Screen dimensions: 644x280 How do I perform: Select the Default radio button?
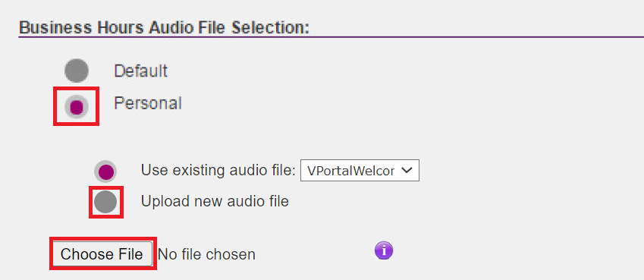(x=77, y=71)
